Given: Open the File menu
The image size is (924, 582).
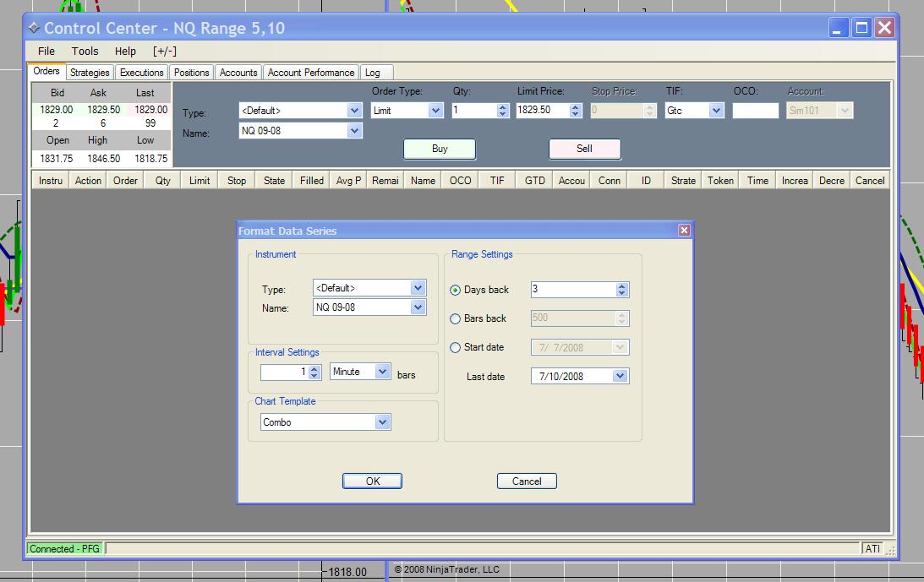Looking at the screenshot, I should (46, 52).
